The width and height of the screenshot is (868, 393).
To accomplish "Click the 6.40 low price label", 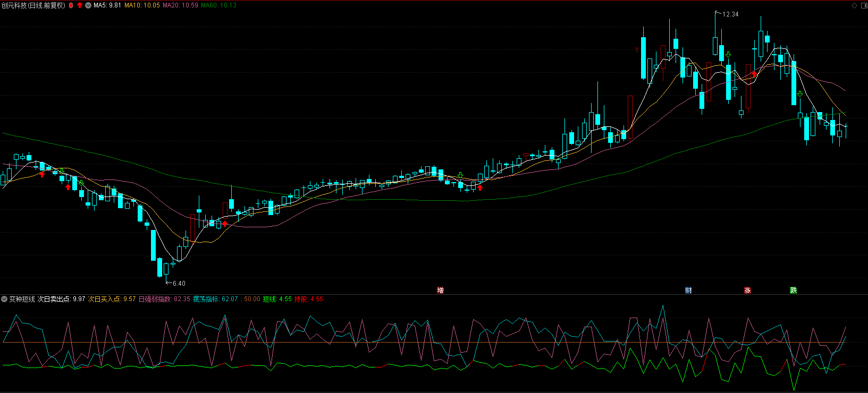I will pyautogui.click(x=179, y=284).
